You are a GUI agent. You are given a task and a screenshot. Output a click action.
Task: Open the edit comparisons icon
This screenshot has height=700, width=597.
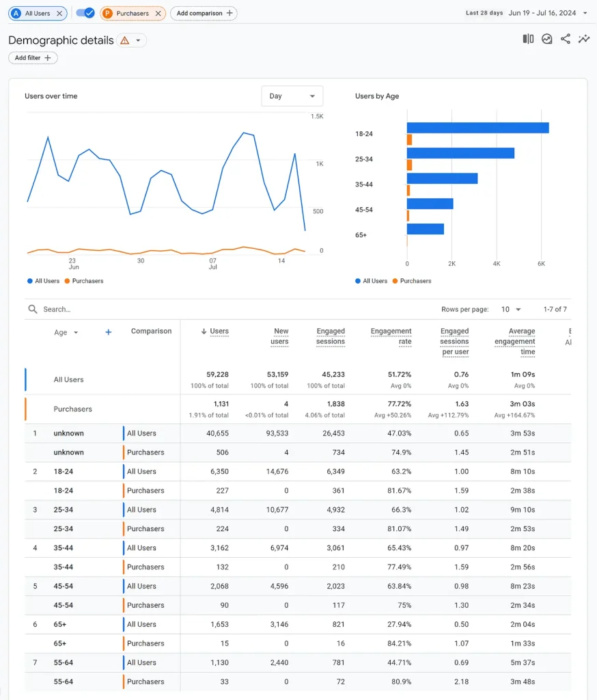pos(528,39)
